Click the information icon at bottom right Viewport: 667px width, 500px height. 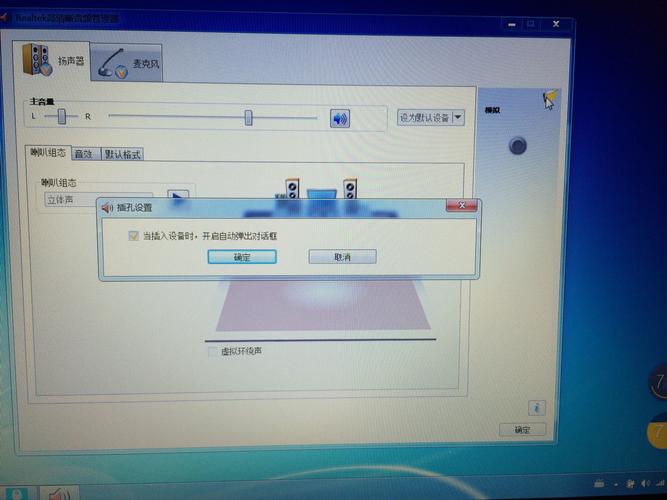tap(537, 407)
